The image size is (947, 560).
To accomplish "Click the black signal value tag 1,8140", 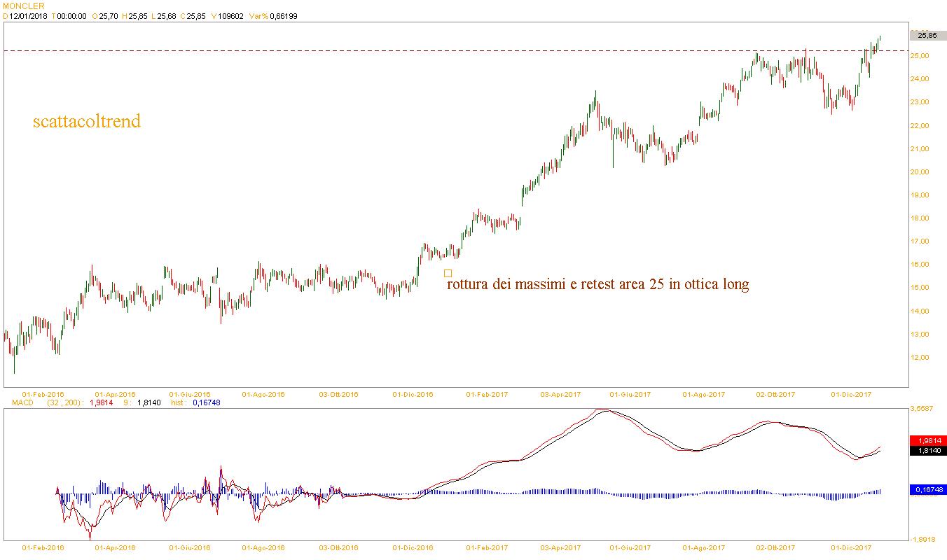I will (x=927, y=451).
